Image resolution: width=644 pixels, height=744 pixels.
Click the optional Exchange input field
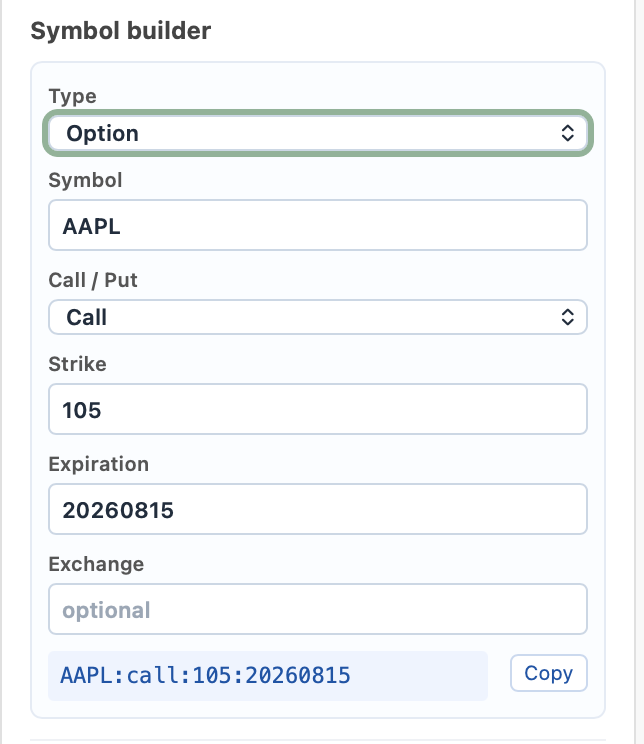click(x=317, y=609)
